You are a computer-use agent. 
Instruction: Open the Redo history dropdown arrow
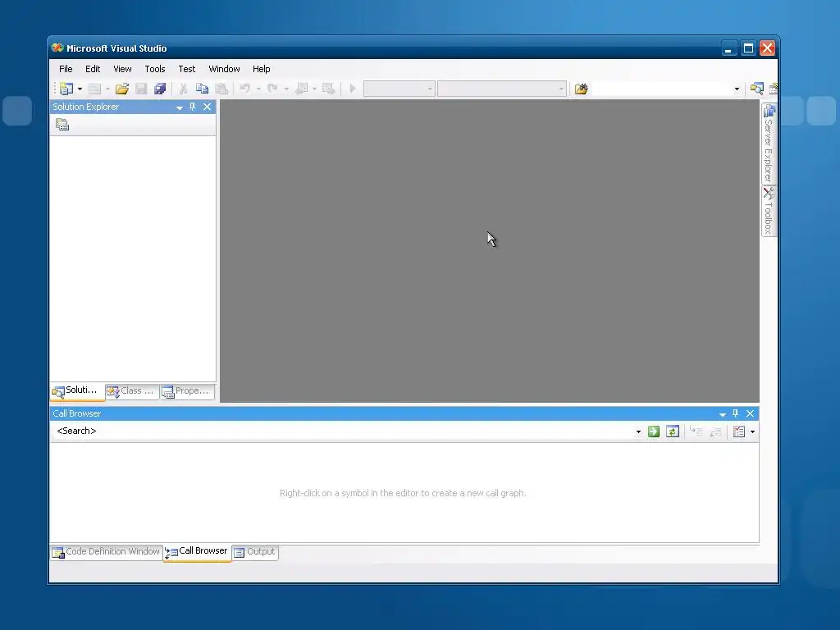pos(286,89)
